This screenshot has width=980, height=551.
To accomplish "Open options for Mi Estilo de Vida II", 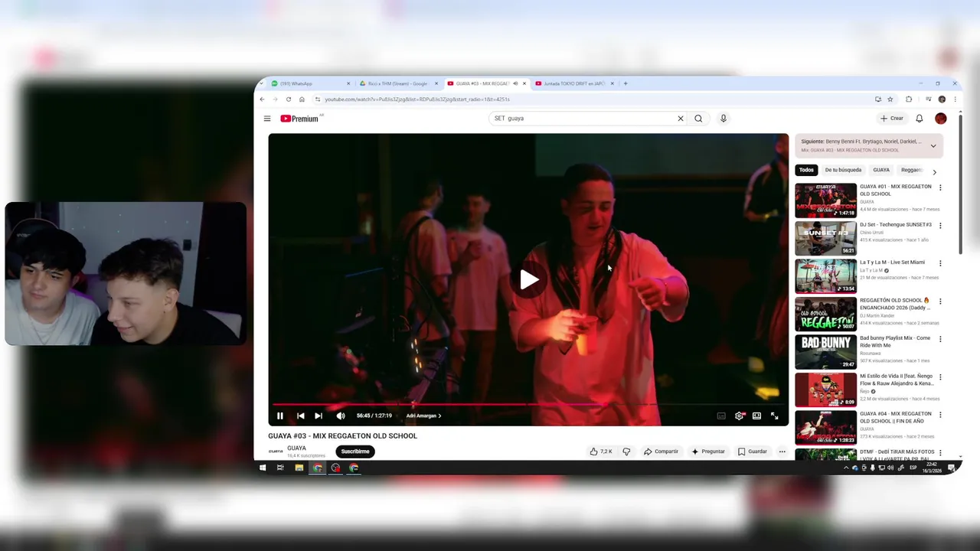I will pos(940,377).
